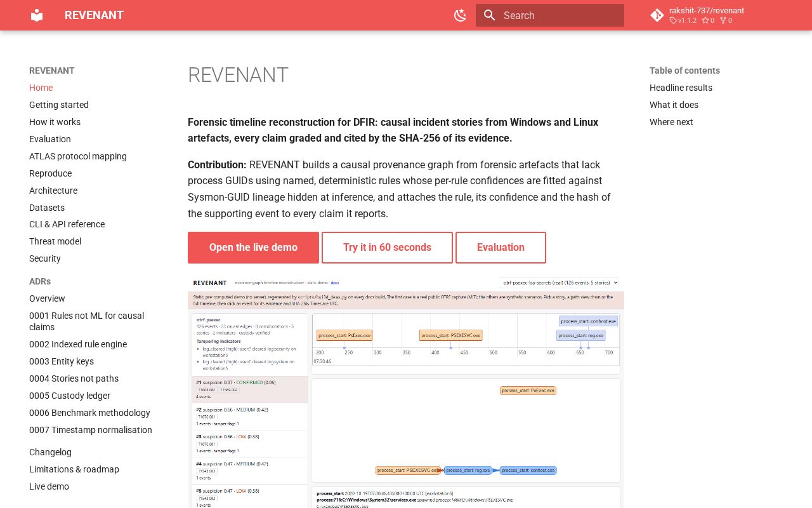Select story #2 suspicion 0.66 MEDIUM
Image resolution: width=812 pixels, height=508 pixels.
[249, 417]
